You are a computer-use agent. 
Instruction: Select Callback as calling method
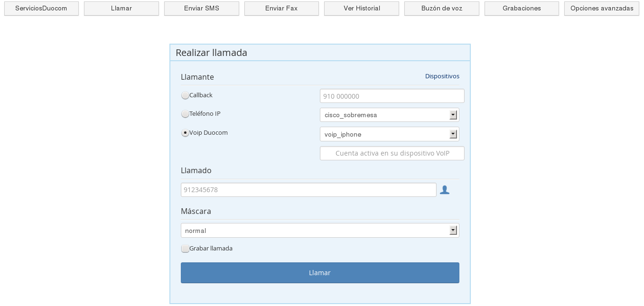tap(185, 95)
